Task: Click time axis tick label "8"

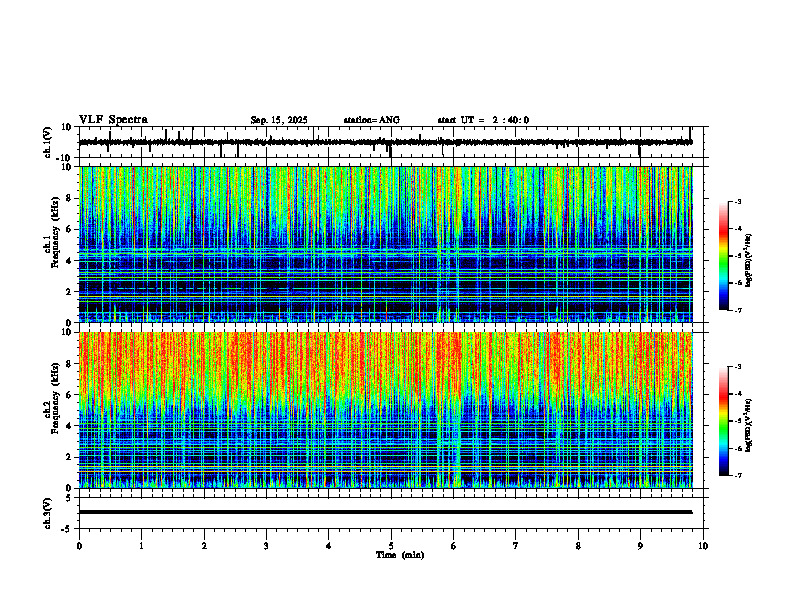Action: pos(578,546)
